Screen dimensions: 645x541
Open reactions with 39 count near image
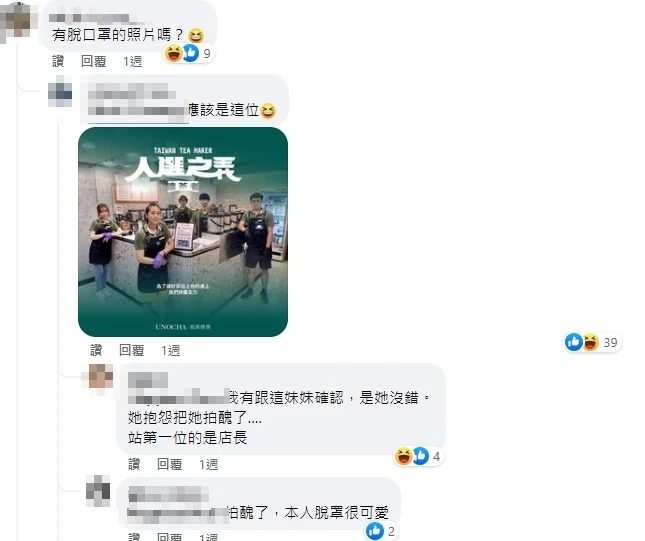[x=593, y=342]
